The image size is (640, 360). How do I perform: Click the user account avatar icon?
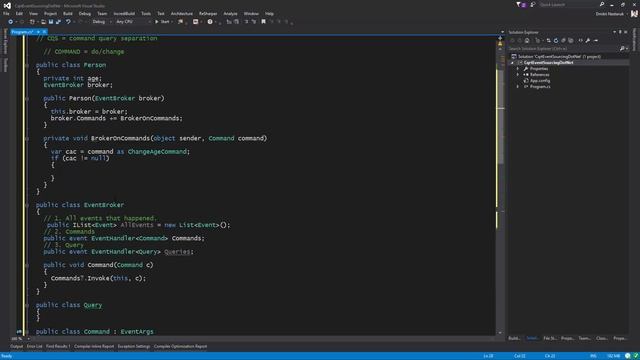634,14
